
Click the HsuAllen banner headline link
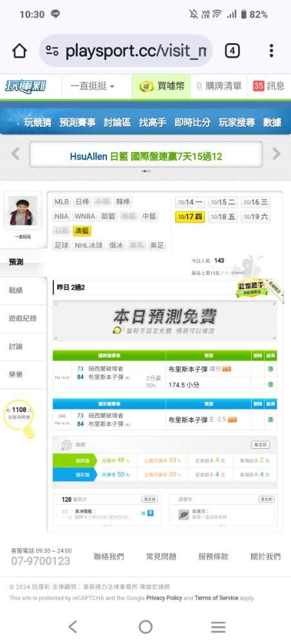[x=145, y=156]
